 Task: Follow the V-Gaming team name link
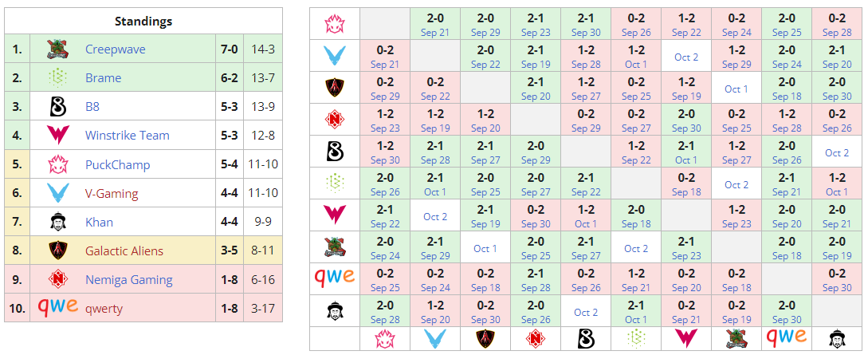[x=112, y=194]
